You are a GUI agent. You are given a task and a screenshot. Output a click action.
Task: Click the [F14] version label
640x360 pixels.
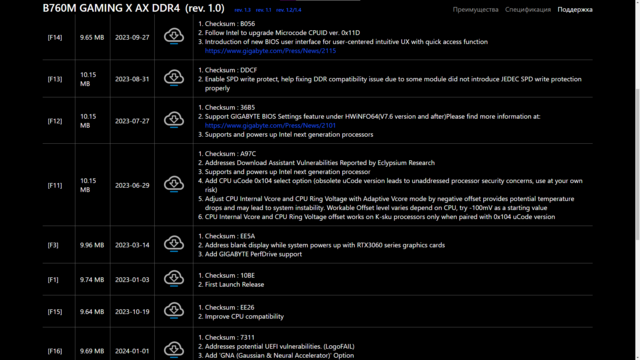pyautogui.click(x=55, y=37)
